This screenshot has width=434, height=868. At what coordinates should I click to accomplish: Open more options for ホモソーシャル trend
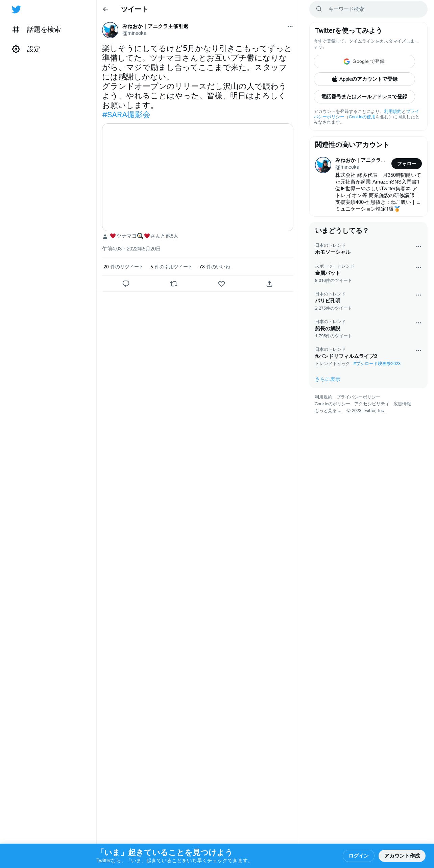(418, 246)
